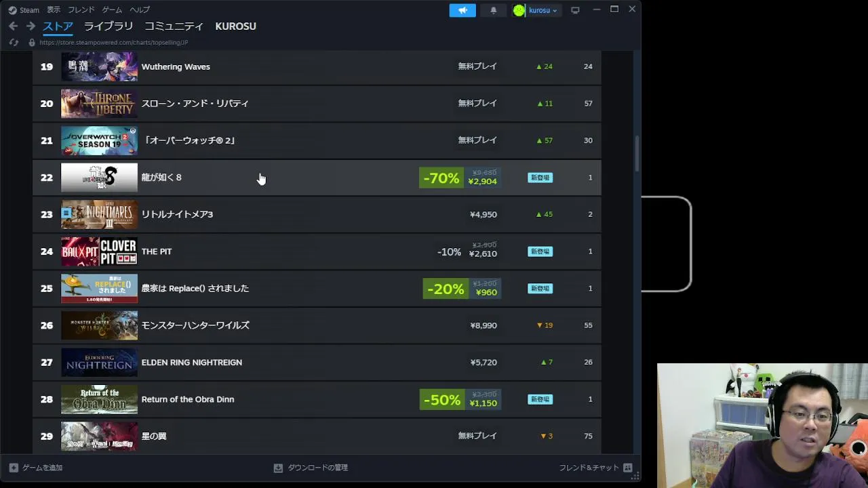The height and width of the screenshot is (488, 868).
Task: Click 「オーバーウォッチ® 2」 title
Action: (189, 140)
